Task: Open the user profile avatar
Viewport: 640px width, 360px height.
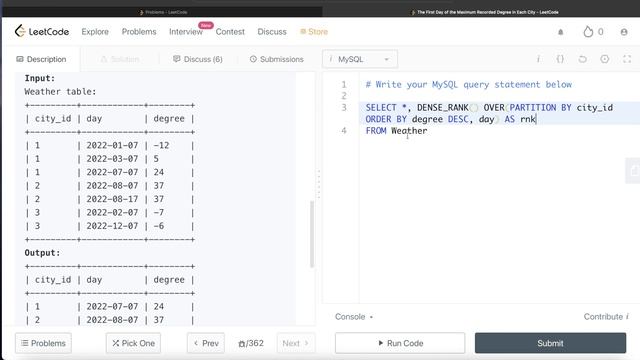Action: tap(624, 32)
